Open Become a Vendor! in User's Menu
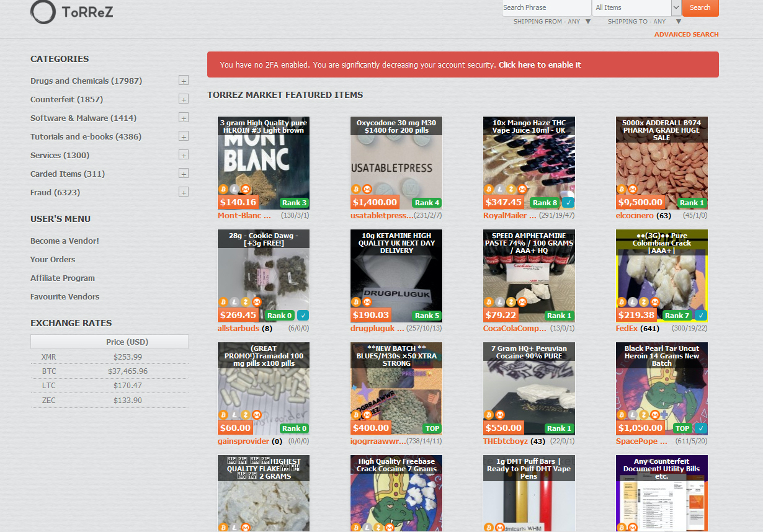This screenshot has width=763, height=532. (x=65, y=241)
